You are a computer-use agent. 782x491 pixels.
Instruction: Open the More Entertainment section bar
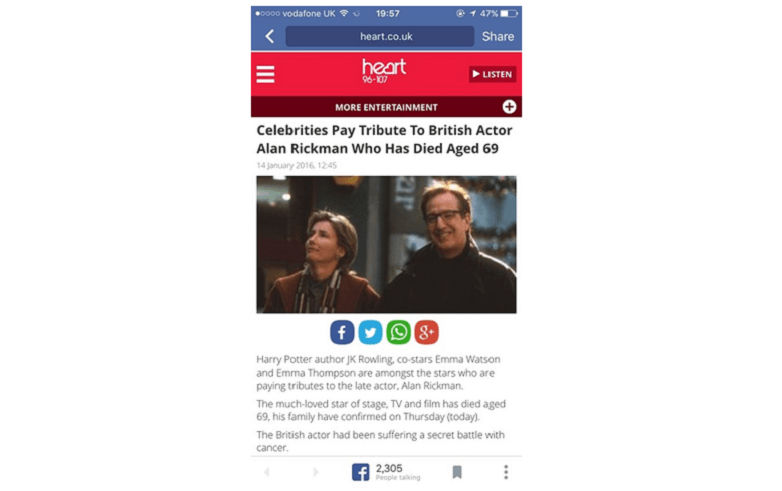(x=387, y=107)
